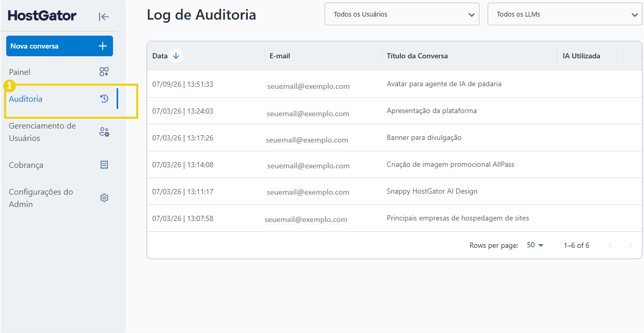
Task: Open the Cobrança section
Action: [59, 165]
